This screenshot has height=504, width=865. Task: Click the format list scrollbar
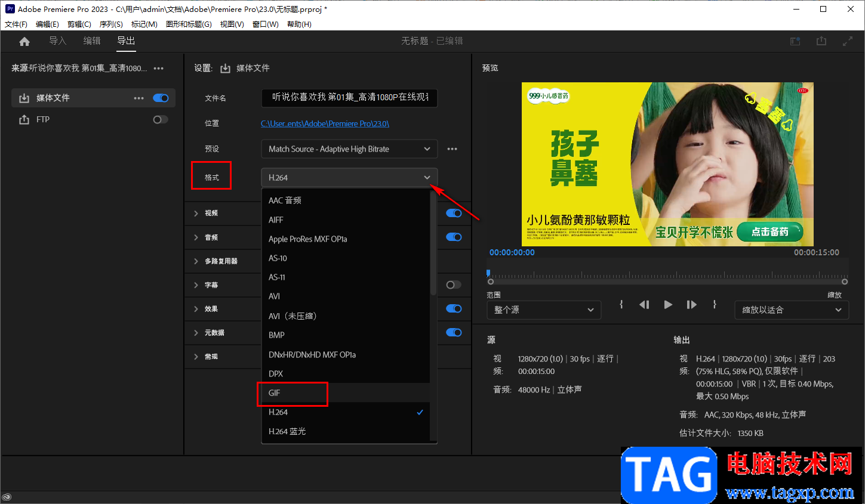(x=433, y=243)
